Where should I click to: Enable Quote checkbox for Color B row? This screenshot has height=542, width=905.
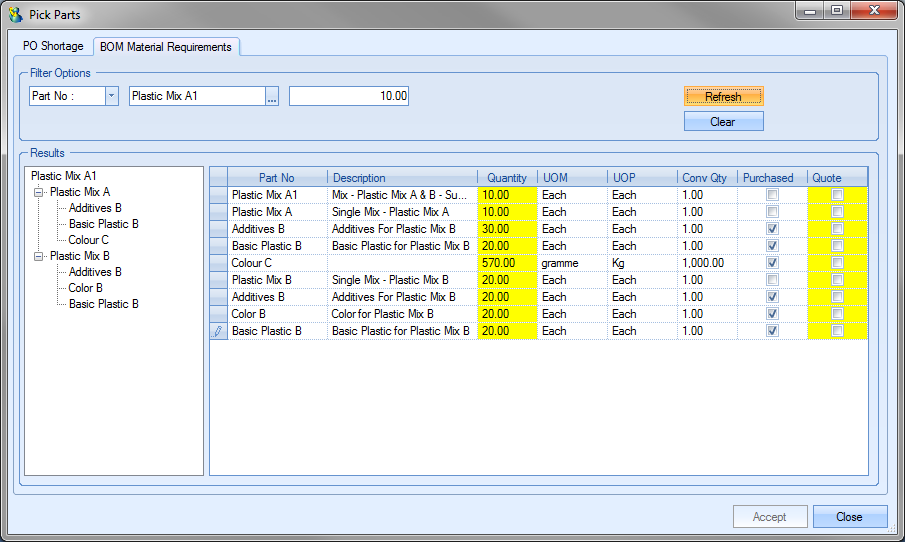coord(837,314)
